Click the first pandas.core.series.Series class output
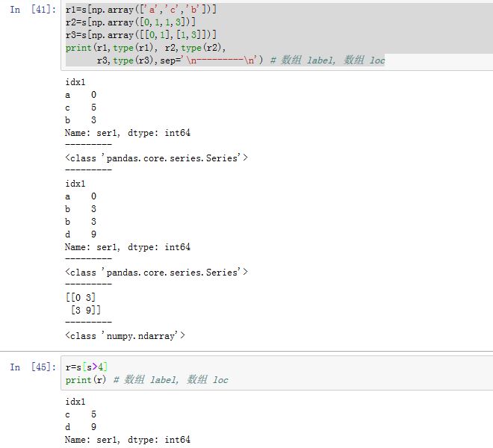The height and width of the screenshot is (448, 493). [156, 158]
